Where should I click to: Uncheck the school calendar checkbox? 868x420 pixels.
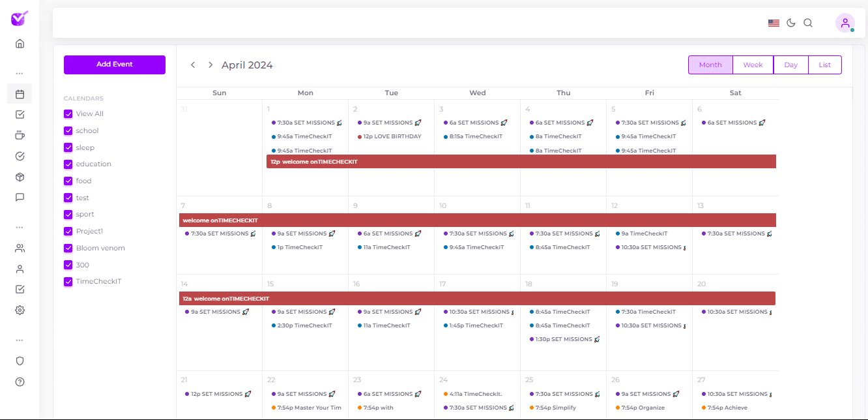click(68, 130)
